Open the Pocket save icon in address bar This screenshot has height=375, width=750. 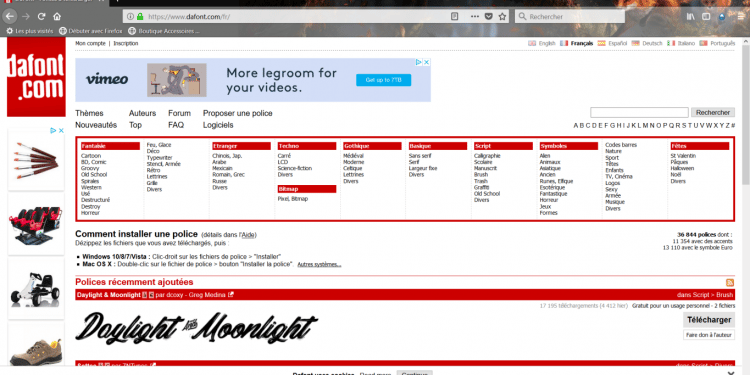[x=488, y=16]
